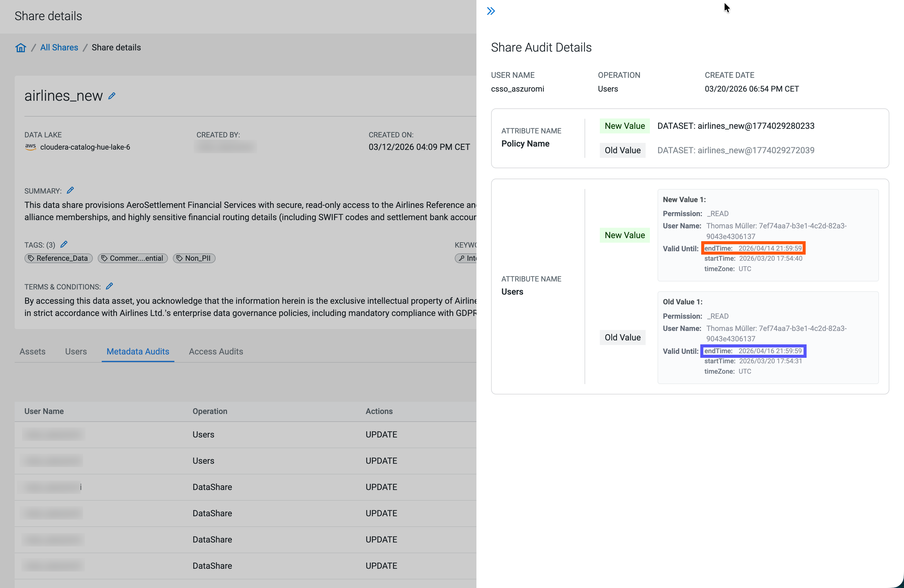This screenshot has height=588, width=904.
Task: Select the Reference_Data tag
Action: point(59,258)
